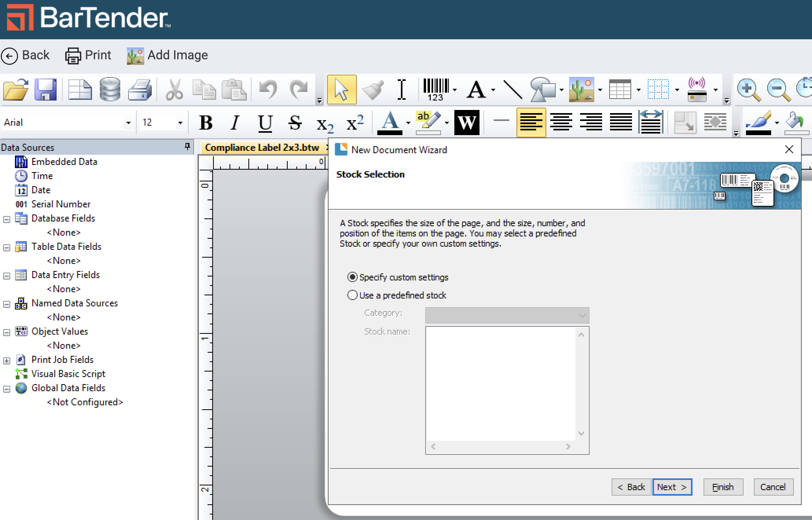Image resolution: width=812 pixels, height=520 pixels.
Task: Select Serial Number data source item
Action: point(61,204)
